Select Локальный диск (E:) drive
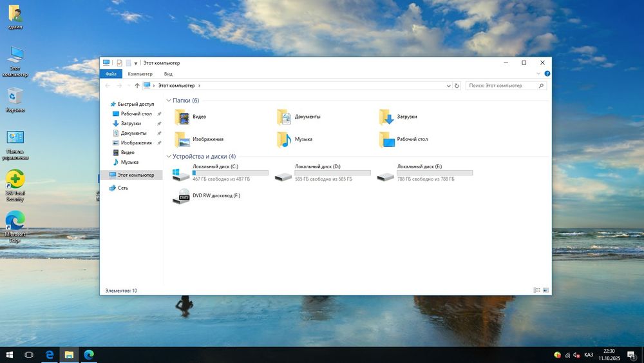This screenshot has width=644, height=363. [x=424, y=173]
